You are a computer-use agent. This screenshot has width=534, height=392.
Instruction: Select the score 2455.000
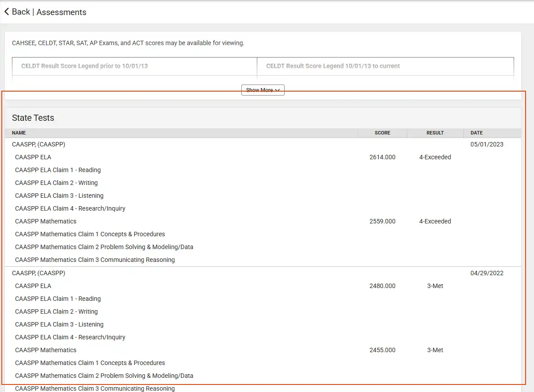coord(383,350)
